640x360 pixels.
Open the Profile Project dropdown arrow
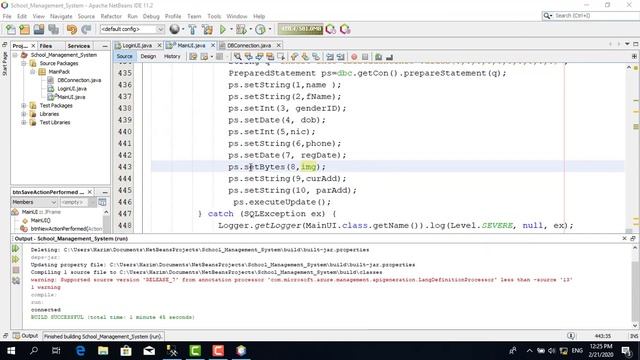pyautogui.click(x=269, y=29)
